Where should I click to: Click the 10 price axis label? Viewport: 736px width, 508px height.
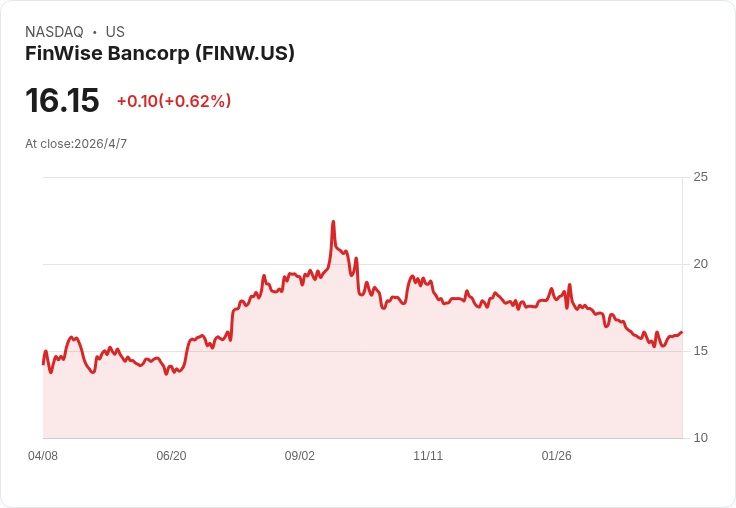(x=700, y=438)
